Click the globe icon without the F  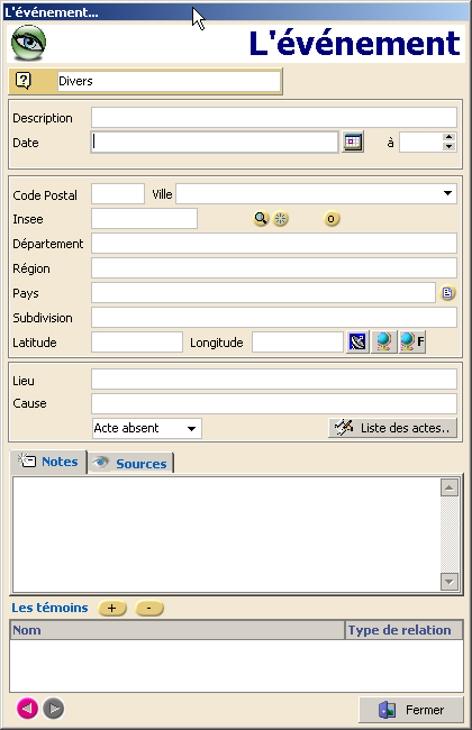tap(384, 342)
